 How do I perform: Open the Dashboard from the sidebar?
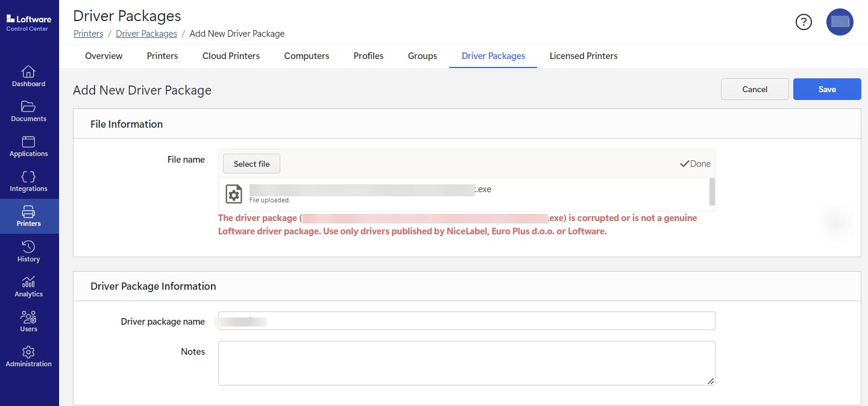coord(29,76)
